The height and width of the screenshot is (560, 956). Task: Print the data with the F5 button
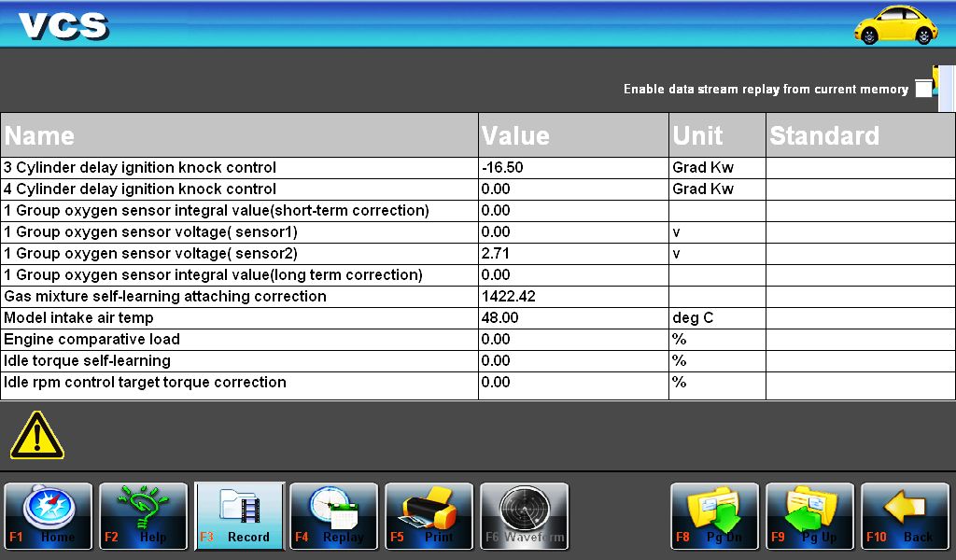(429, 516)
